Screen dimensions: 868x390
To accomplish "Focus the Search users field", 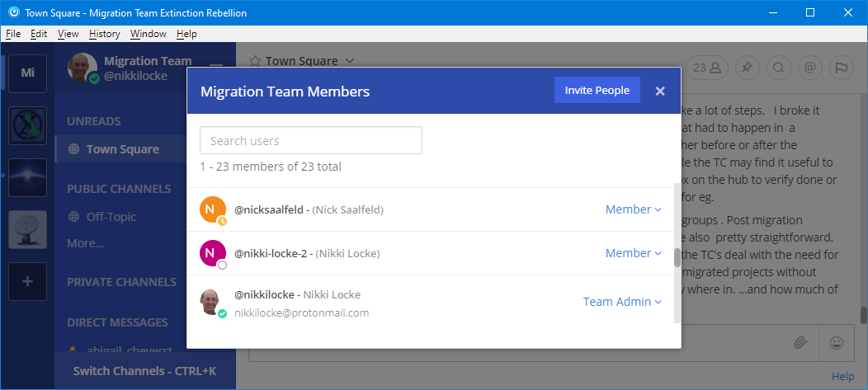I will [310, 140].
